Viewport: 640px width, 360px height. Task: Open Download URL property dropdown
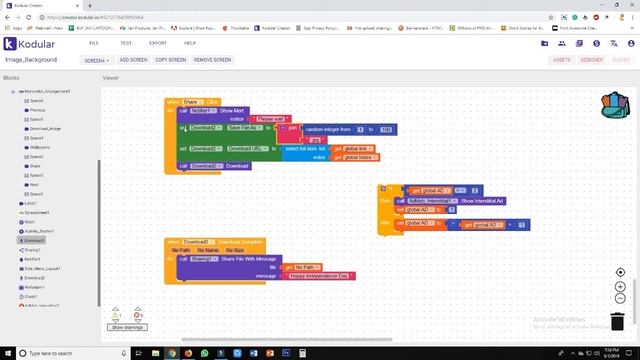tap(248, 149)
